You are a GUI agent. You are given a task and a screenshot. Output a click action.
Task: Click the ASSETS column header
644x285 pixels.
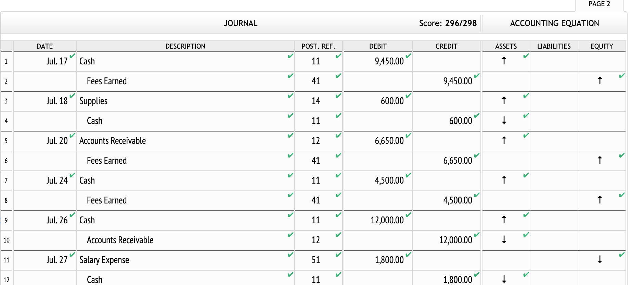click(x=506, y=46)
